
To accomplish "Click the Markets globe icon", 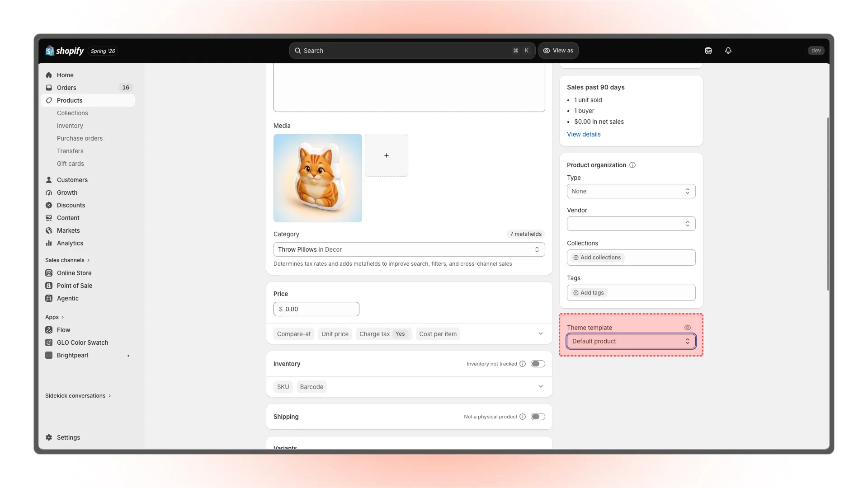I will [x=49, y=230].
